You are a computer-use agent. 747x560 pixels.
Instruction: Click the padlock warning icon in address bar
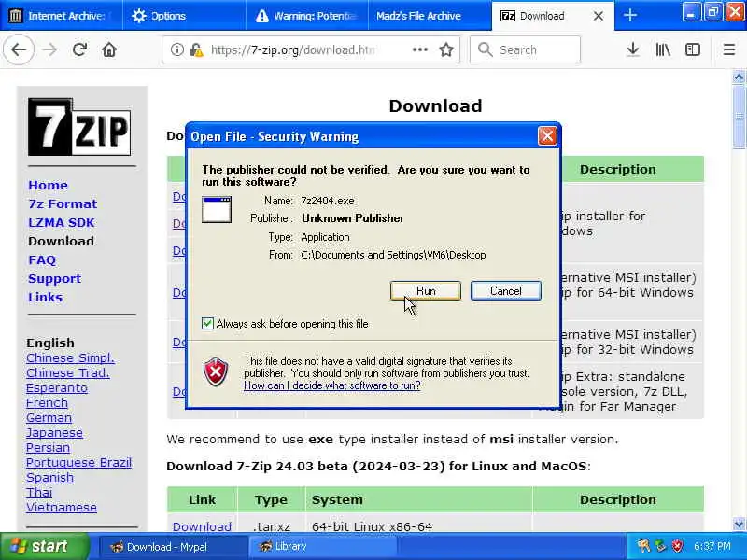pos(196,49)
